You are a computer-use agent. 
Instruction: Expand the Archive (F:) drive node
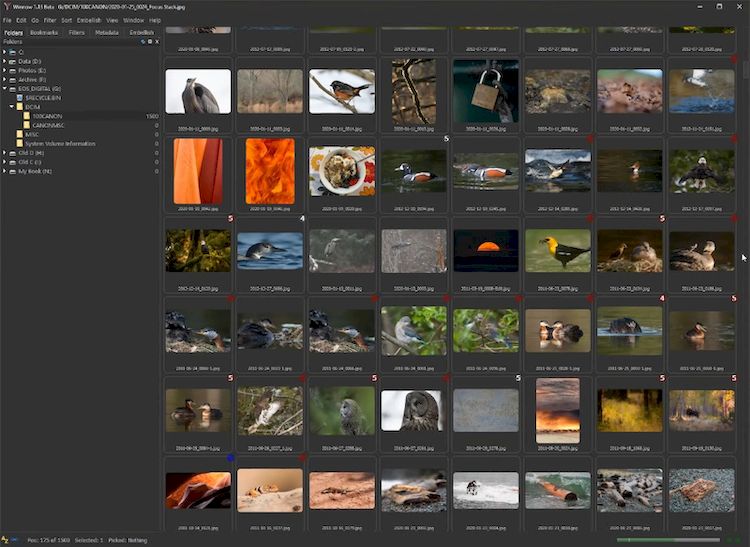click(x=4, y=79)
